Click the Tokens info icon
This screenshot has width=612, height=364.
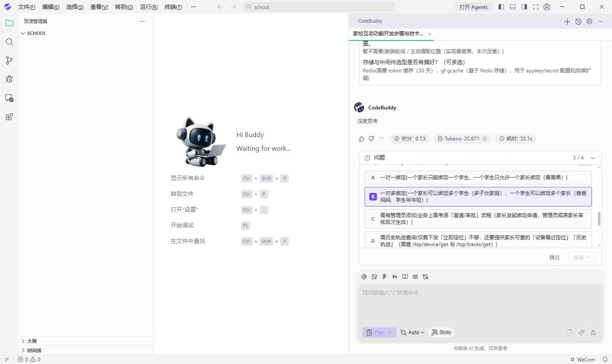(485, 139)
